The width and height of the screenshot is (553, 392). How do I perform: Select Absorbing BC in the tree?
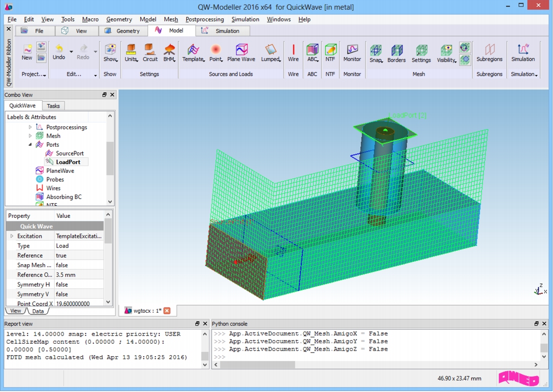pyautogui.click(x=64, y=197)
